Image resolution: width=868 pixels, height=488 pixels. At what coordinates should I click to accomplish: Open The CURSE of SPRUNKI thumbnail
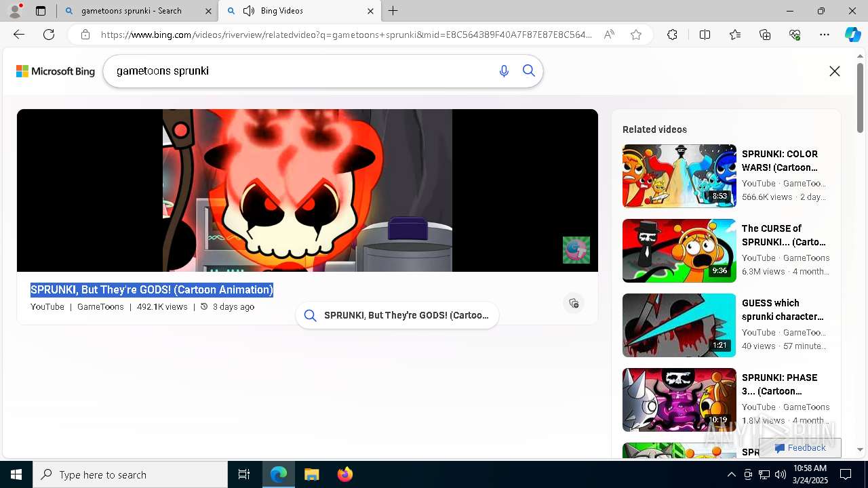tap(679, 251)
